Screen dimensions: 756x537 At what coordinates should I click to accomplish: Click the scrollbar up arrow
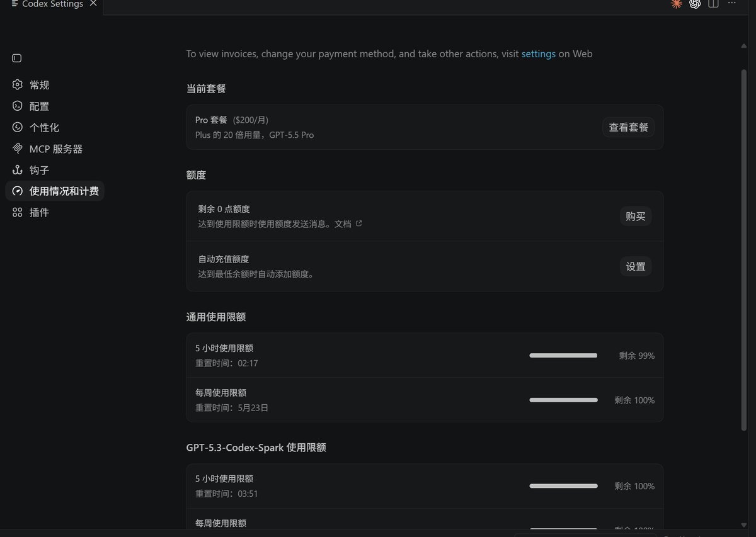pos(744,45)
